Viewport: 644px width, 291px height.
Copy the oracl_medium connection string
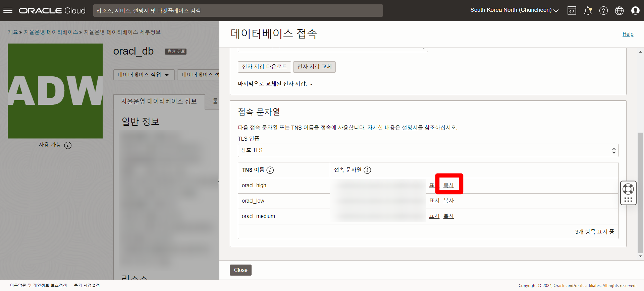click(x=449, y=216)
